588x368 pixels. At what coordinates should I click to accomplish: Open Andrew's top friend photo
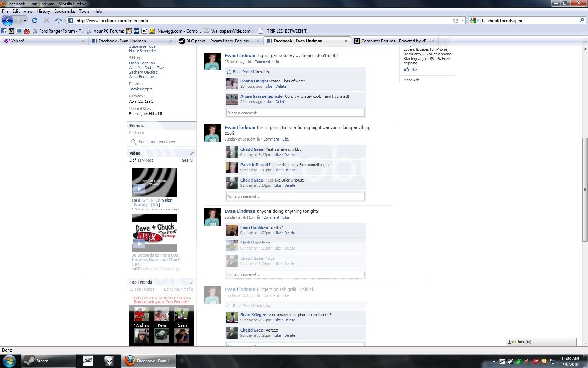pos(142,315)
